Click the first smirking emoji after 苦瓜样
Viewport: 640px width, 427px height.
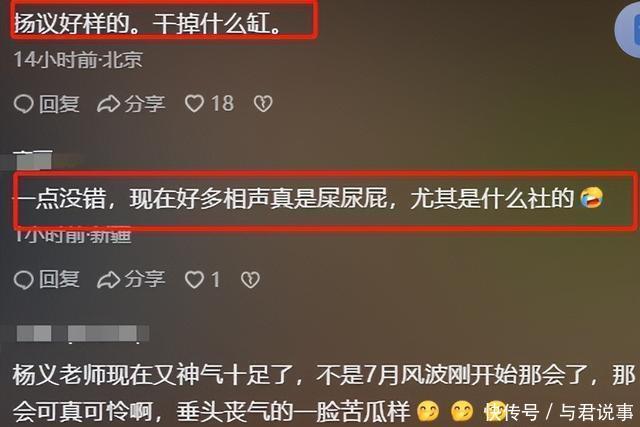click(x=428, y=411)
